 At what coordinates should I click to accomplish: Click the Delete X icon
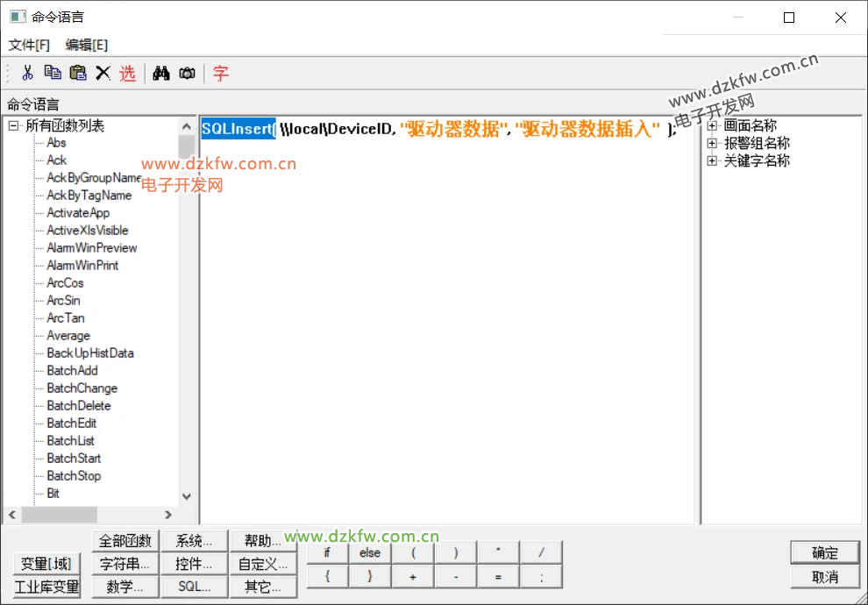(103, 74)
